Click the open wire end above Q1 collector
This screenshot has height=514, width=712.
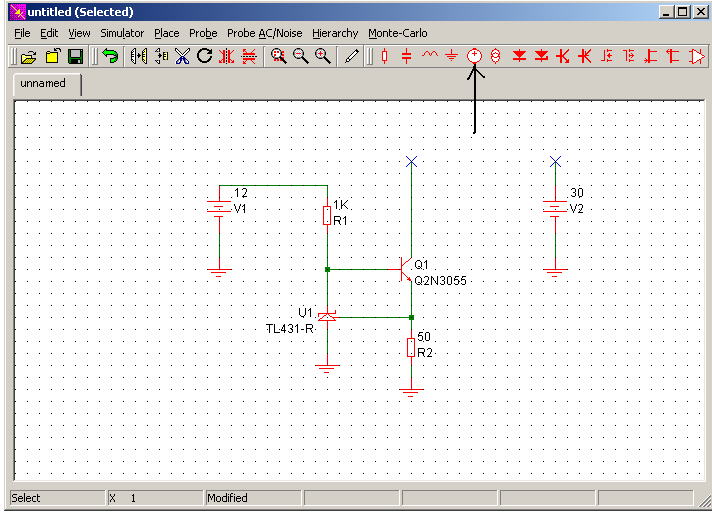pos(411,161)
